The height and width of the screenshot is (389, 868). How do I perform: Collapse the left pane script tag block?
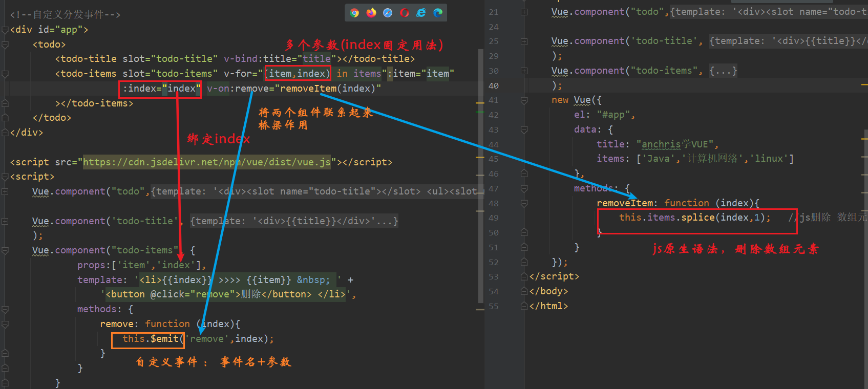(x=5, y=177)
